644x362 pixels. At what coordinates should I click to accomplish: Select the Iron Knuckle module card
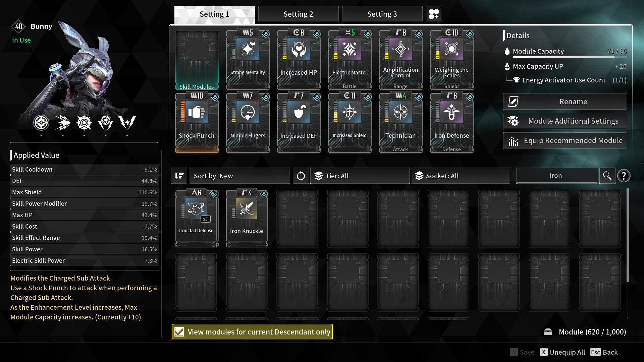[247, 218]
